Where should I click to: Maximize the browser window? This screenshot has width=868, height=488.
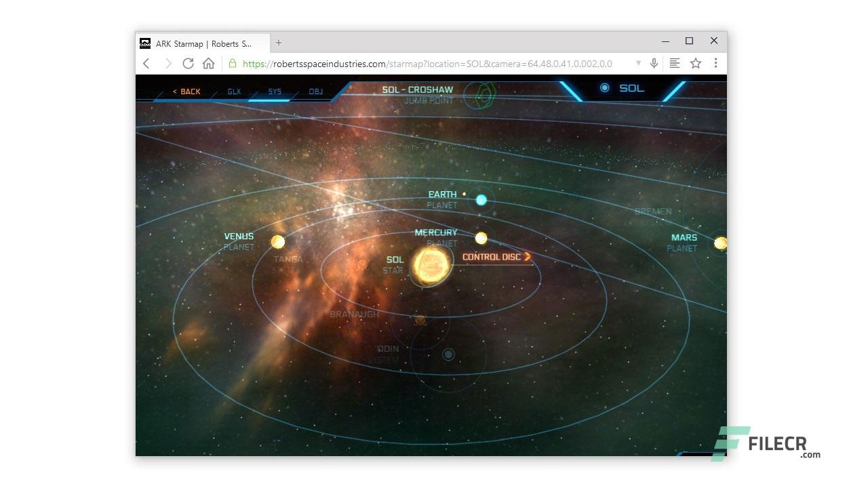[x=690, y=41]
